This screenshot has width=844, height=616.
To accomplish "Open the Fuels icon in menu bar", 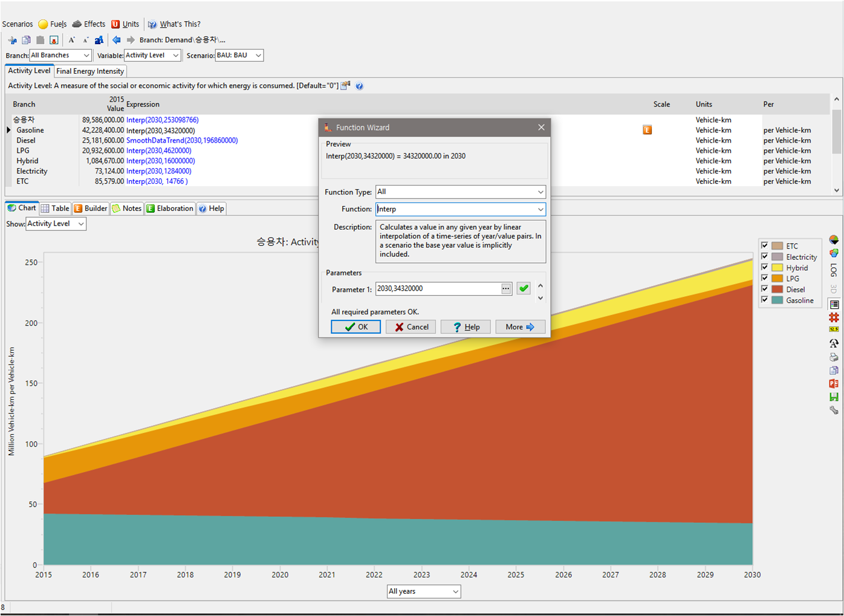I will 43,24.
